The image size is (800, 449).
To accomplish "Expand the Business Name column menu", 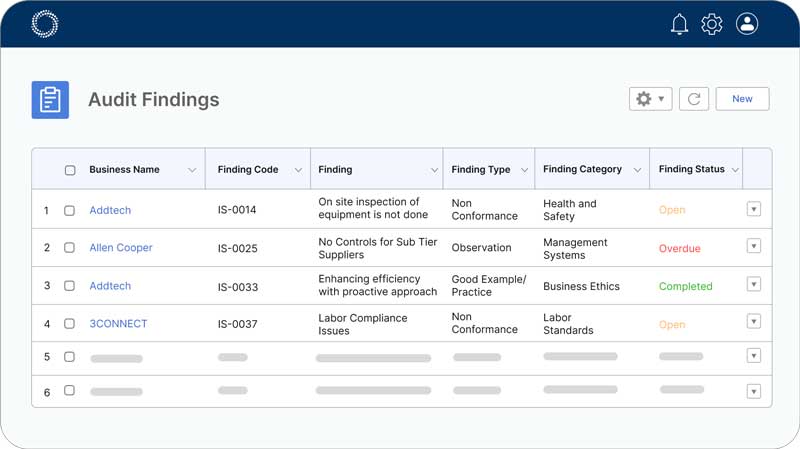I will tap(192, 170).
